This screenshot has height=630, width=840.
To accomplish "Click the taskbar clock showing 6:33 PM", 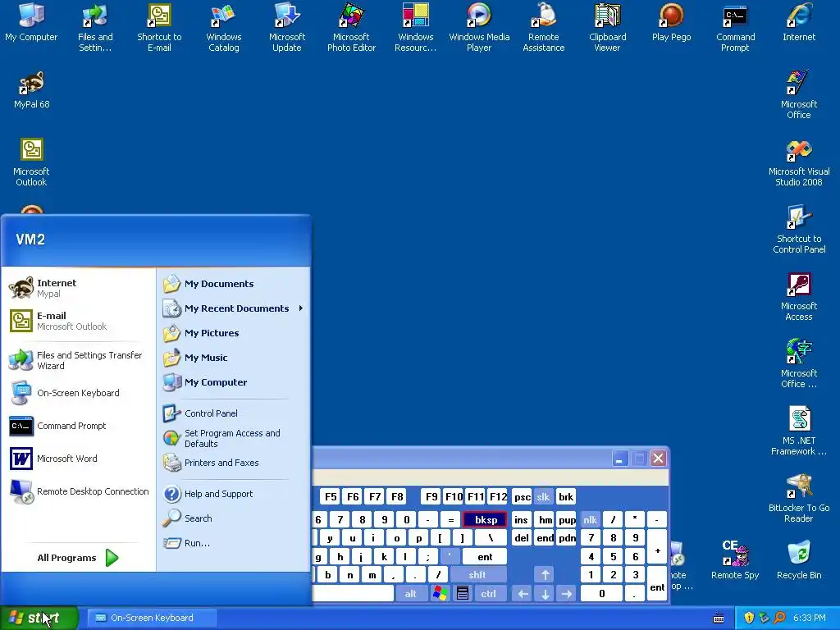I will tap(810, 618).
